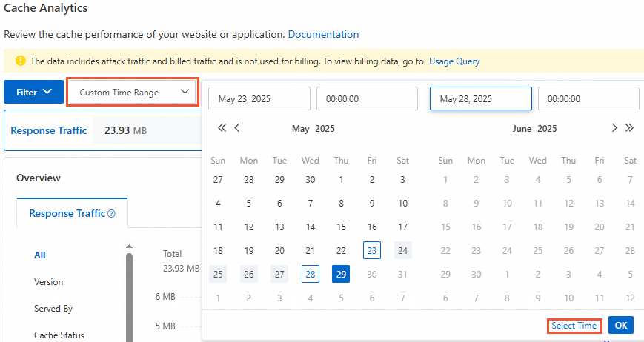This screenshot has width=644, height=342.
Task: Click the Overview heading
Action: coord(39,178)
